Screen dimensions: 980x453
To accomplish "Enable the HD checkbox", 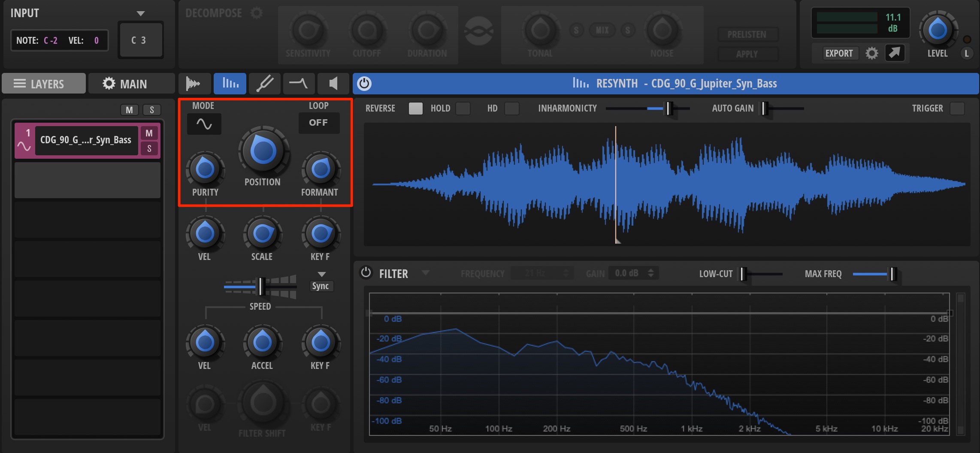I will point(511,108).
